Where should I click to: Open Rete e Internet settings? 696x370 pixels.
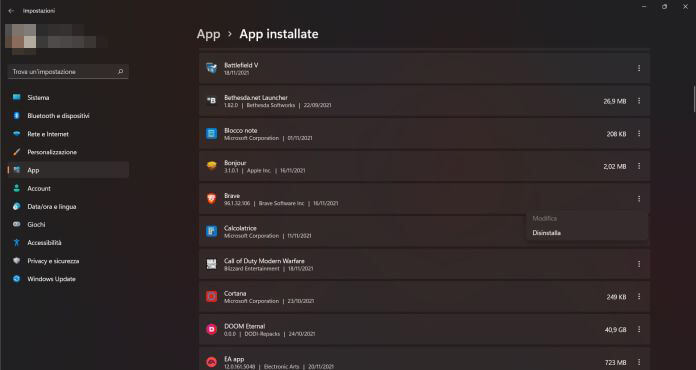pos(68,134)
